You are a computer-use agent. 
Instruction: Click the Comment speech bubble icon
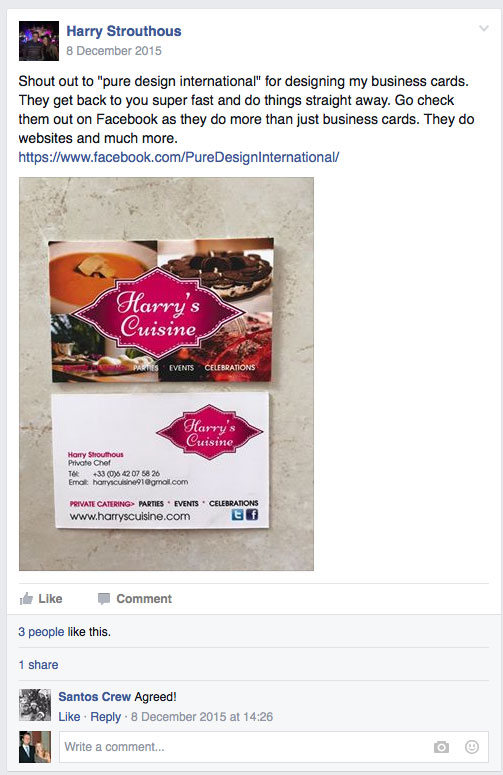pos(104,599)
